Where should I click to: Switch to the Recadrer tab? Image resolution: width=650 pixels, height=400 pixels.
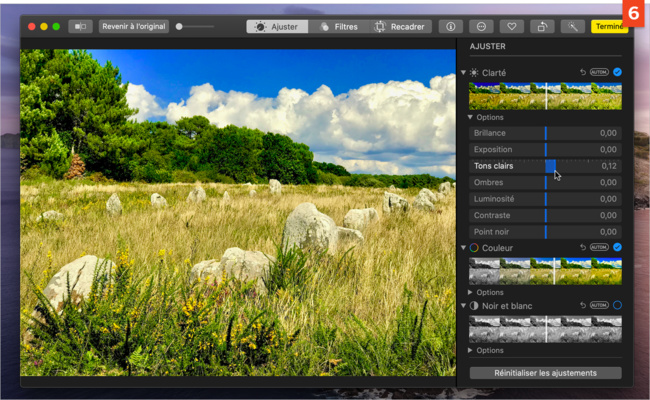[398, 27]
